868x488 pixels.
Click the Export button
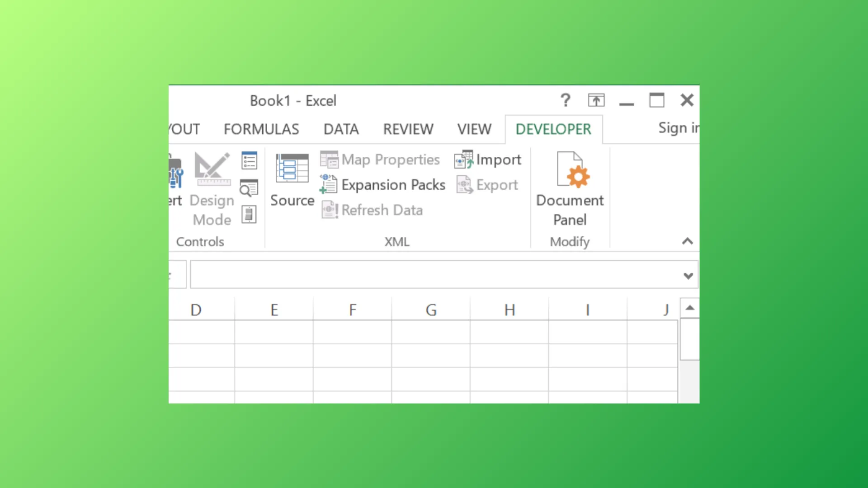pos(488,184)
